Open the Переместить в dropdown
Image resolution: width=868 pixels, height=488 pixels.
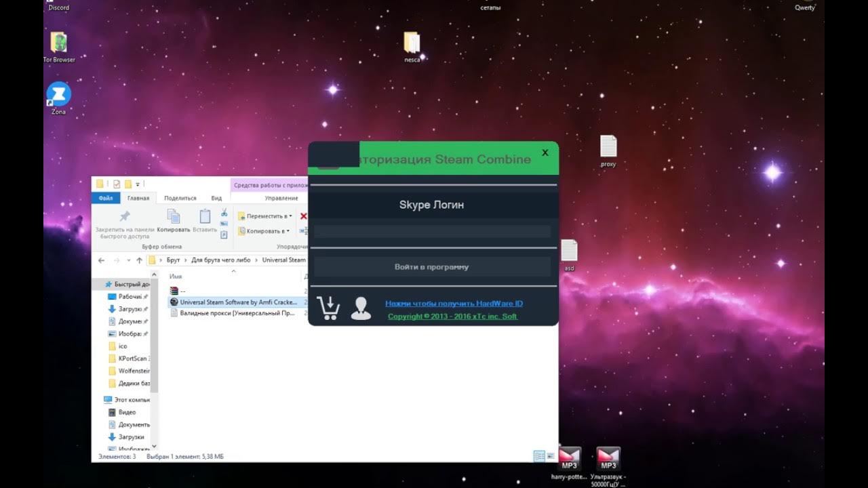tap(265, 216)
